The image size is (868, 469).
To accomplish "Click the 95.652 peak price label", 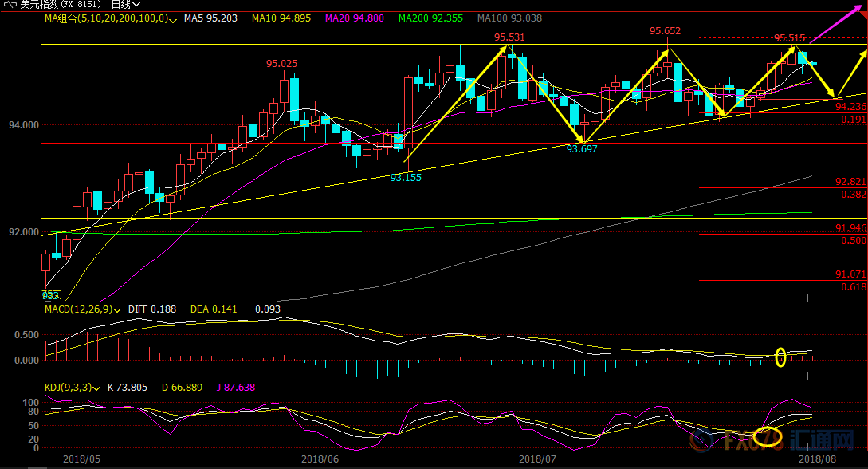I will click(x=665, y=31).
